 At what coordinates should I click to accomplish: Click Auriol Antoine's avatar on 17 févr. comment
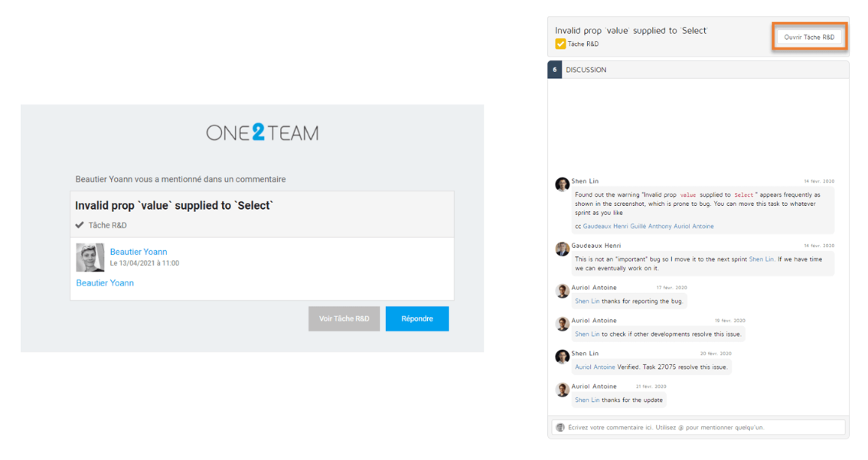(562, 290)
